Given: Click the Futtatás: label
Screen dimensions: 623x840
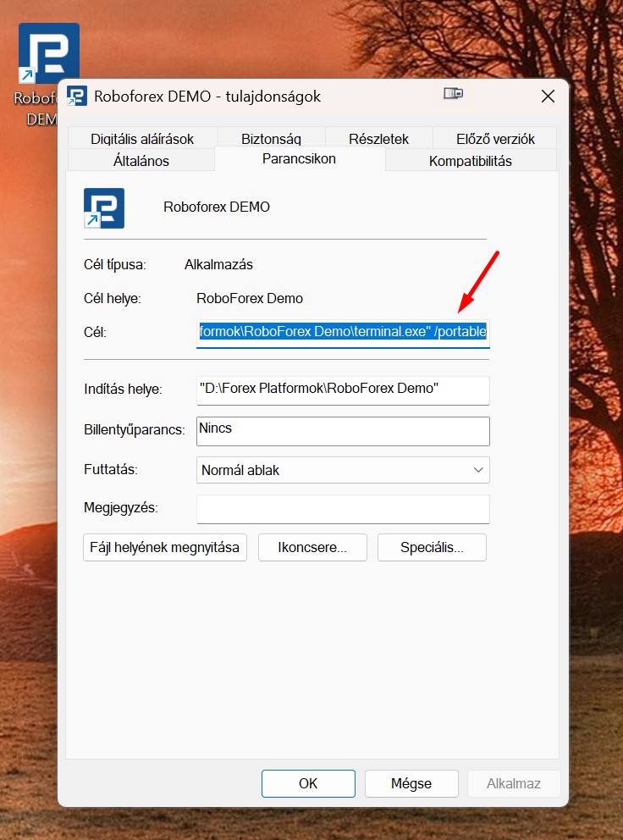Looking at the screenshot, I should point(111,470).
